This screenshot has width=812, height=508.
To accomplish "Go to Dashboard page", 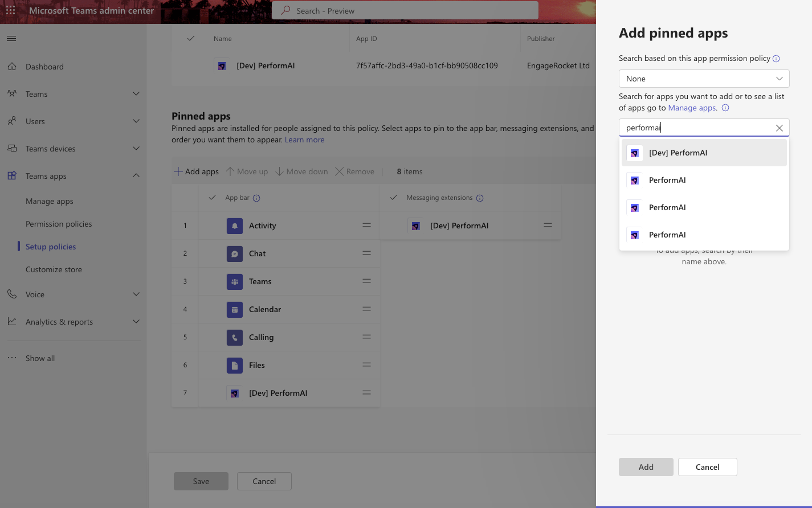I will pos(44,67).
